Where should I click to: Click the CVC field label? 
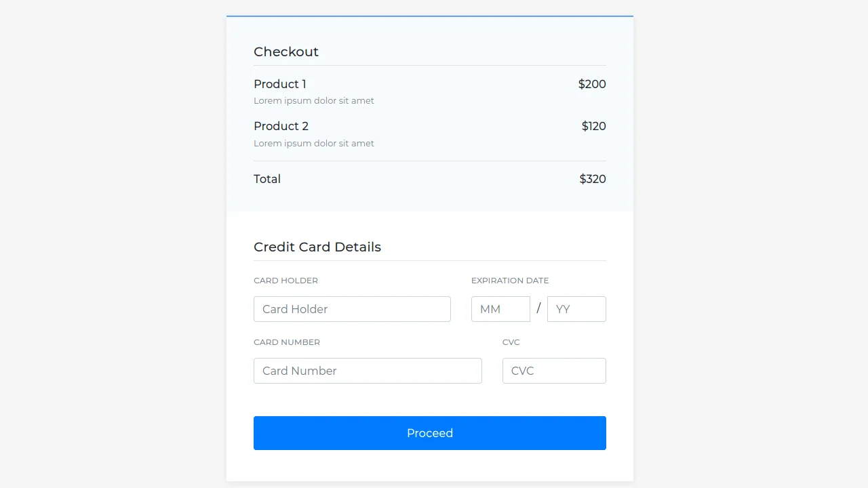[511, 342]
